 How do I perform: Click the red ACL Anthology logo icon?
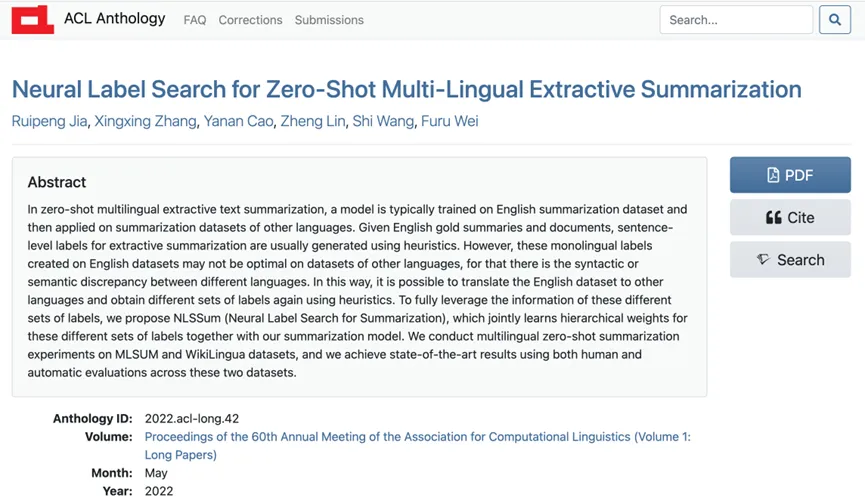(x=33, y=19)
